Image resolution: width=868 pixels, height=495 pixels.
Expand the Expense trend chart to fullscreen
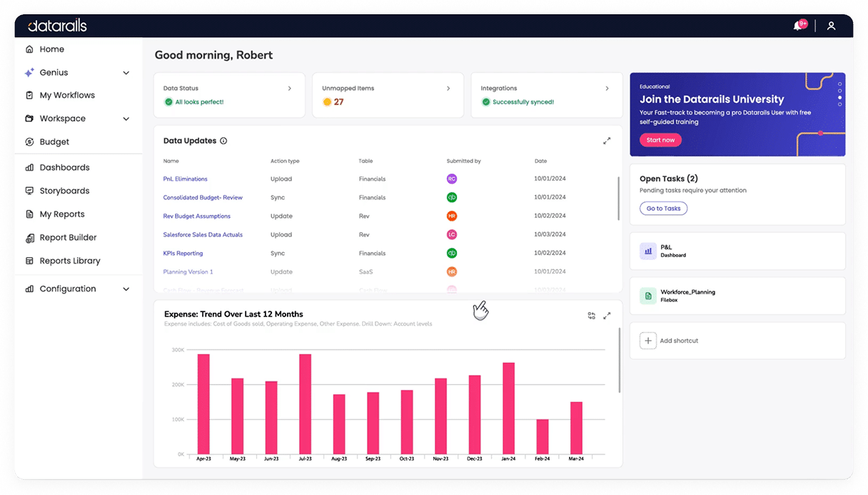(x=607, y=315)
